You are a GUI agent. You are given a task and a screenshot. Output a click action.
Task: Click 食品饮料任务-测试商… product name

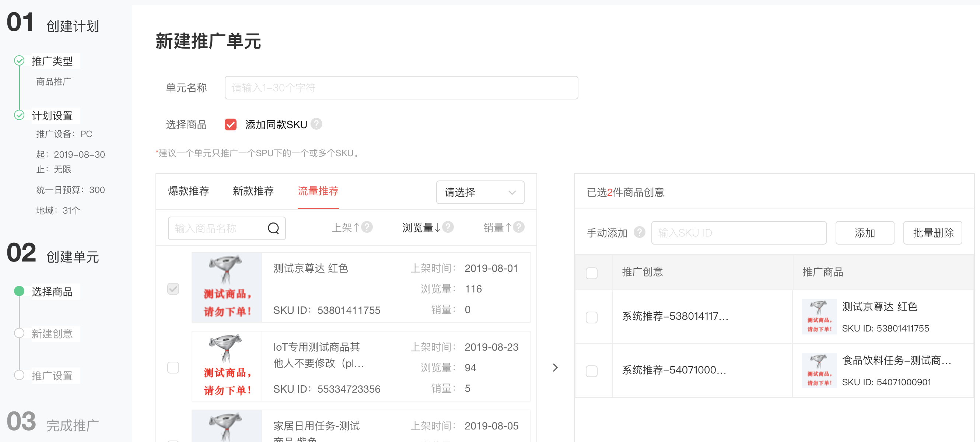point(897,360)
